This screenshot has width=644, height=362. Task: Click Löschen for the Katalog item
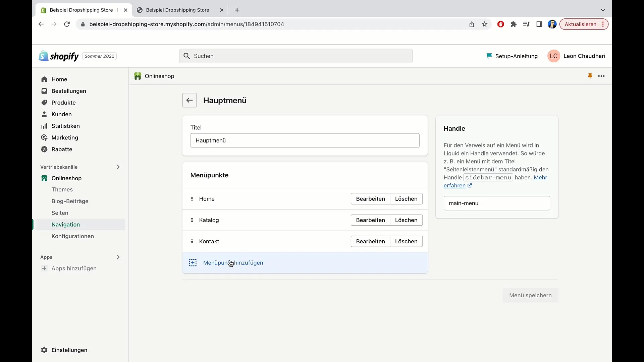coord(406,220)
